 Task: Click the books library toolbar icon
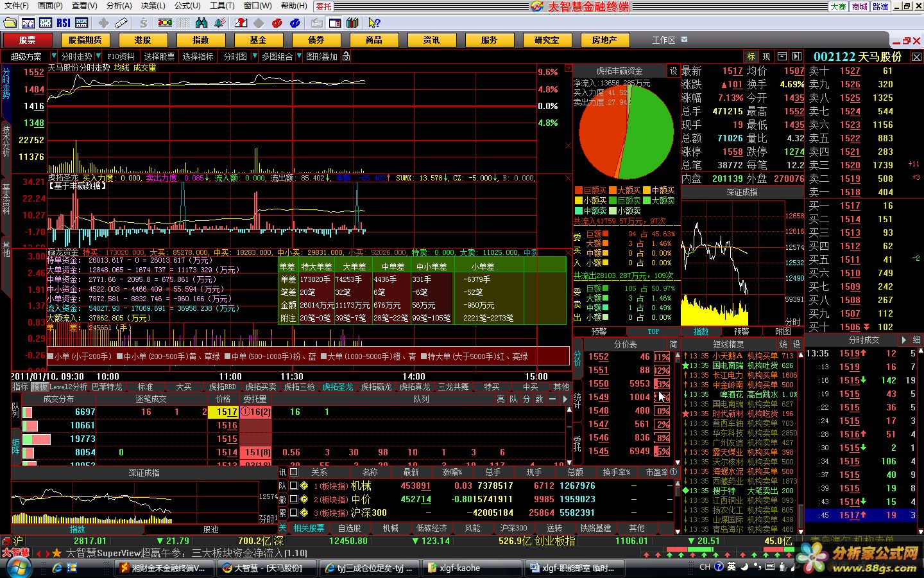coord(352,23)
